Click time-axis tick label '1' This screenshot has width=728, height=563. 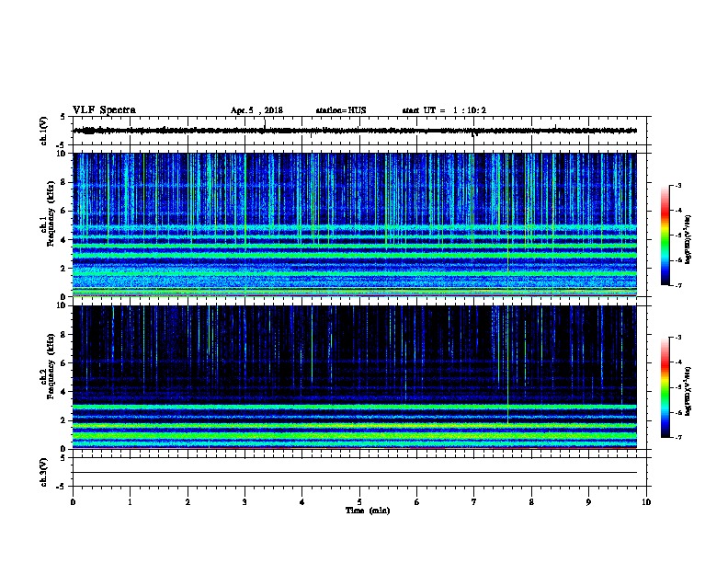130,502
